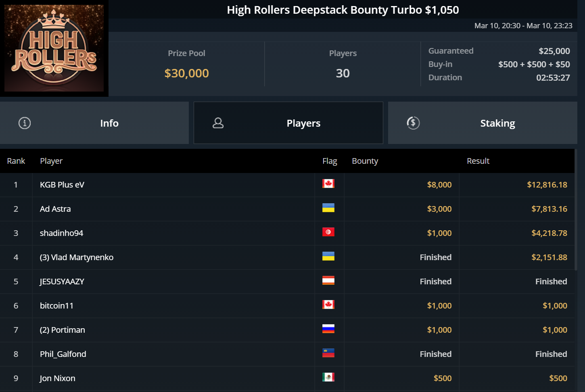Click the Russia flag beside Portiman
Viewport: 585px width, 392px height.
(x=328, y=329)
